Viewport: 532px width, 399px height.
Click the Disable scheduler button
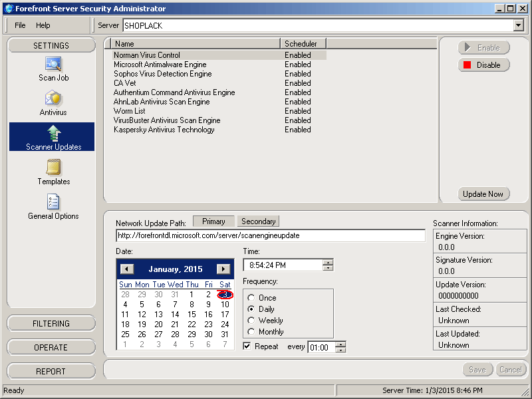pos(484,65)
